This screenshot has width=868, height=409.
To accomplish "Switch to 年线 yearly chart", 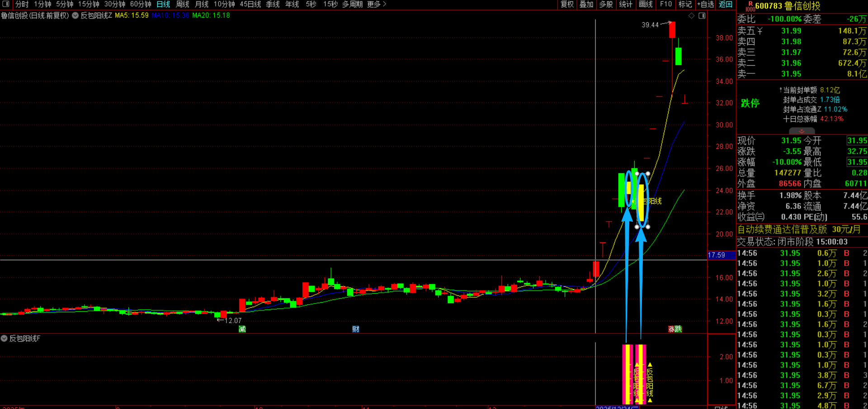I will tap(292, 4).
